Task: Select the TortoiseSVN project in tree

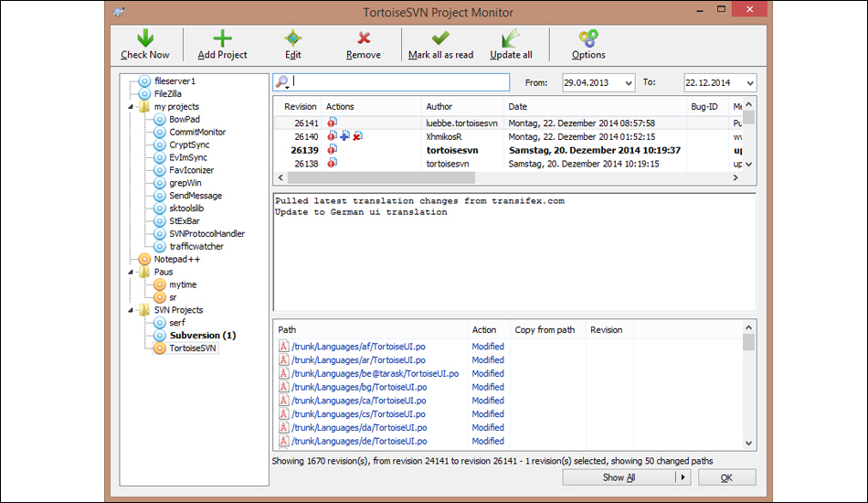Action: (x=193, y=348)
